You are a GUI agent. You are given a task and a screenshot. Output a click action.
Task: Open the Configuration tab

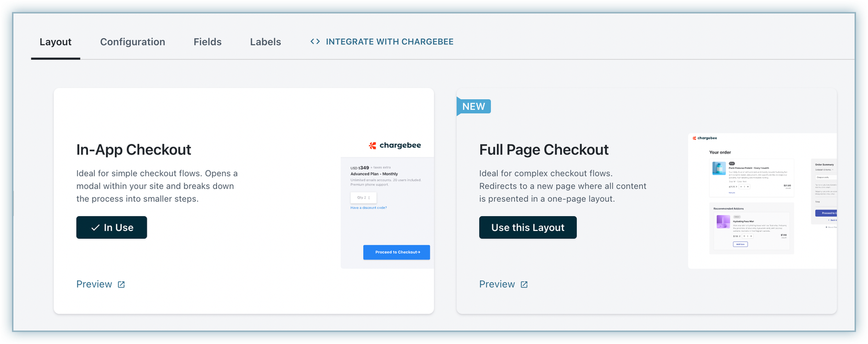click(132, 42)
